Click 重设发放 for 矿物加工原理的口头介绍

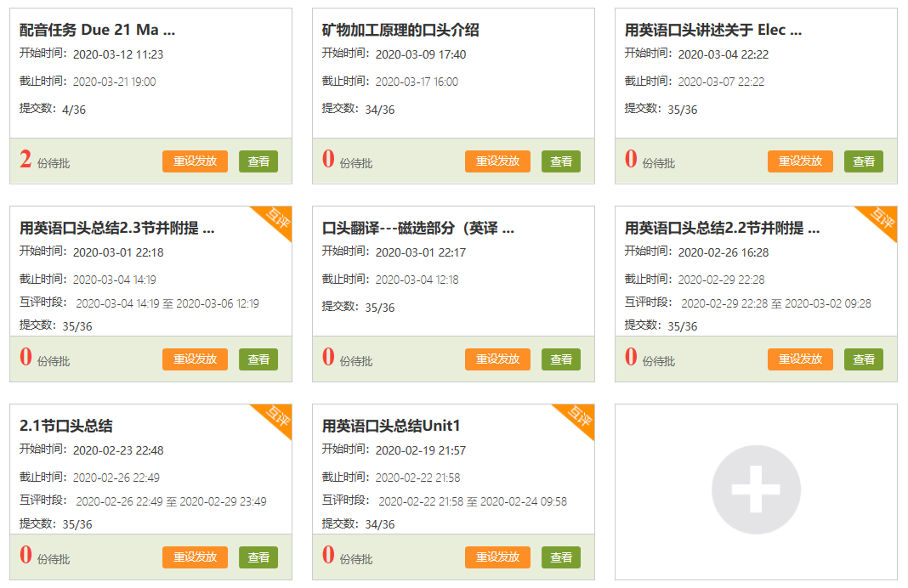coord(497,161)
